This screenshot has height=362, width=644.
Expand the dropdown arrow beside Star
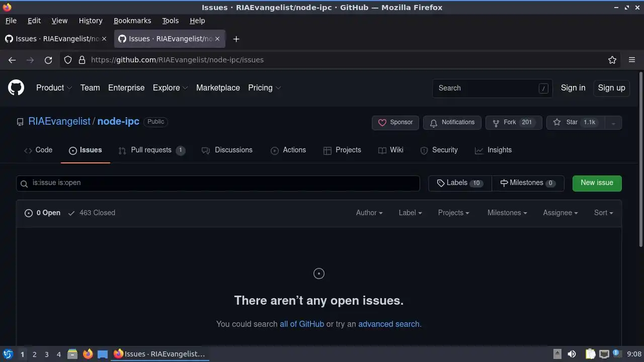coord(613,123)
